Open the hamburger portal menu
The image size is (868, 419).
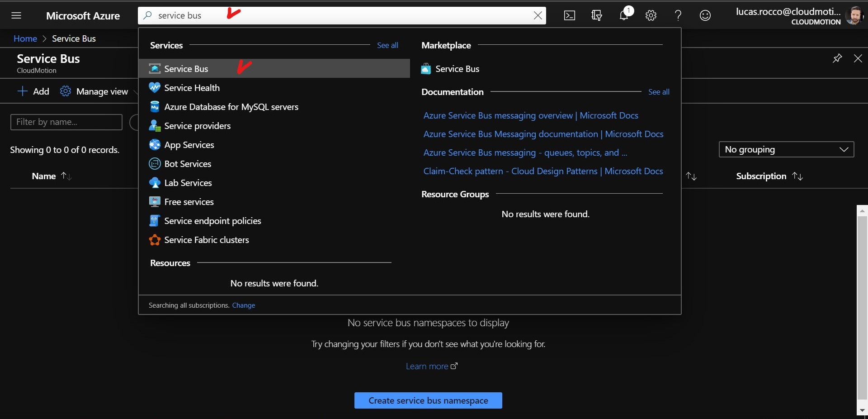tap(16, 15)
